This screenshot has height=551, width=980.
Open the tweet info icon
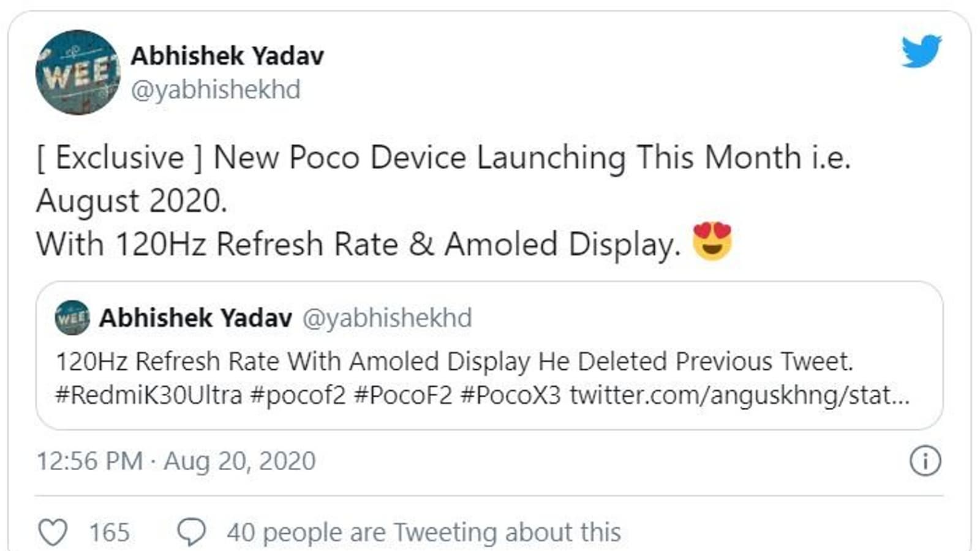tap(924, 461)
